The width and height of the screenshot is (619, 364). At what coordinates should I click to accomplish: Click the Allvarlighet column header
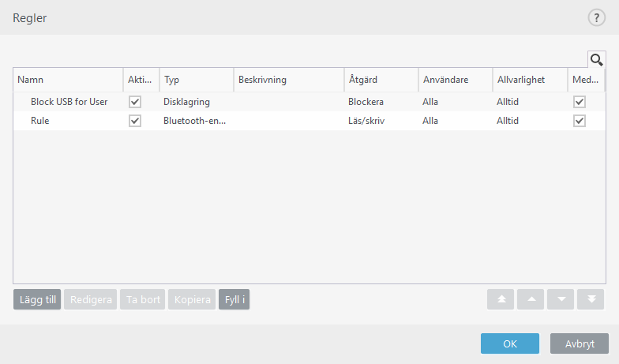click(529, 80)
